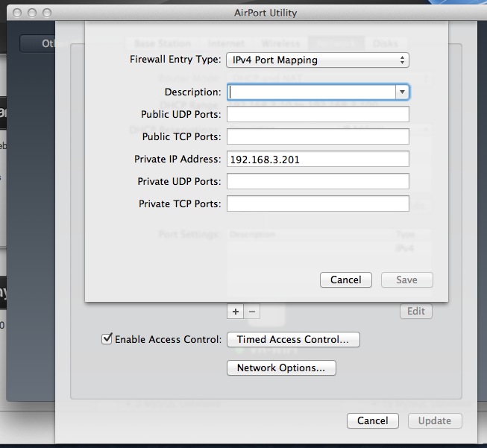Click the Public UDP Ports field

coord(318,114)
